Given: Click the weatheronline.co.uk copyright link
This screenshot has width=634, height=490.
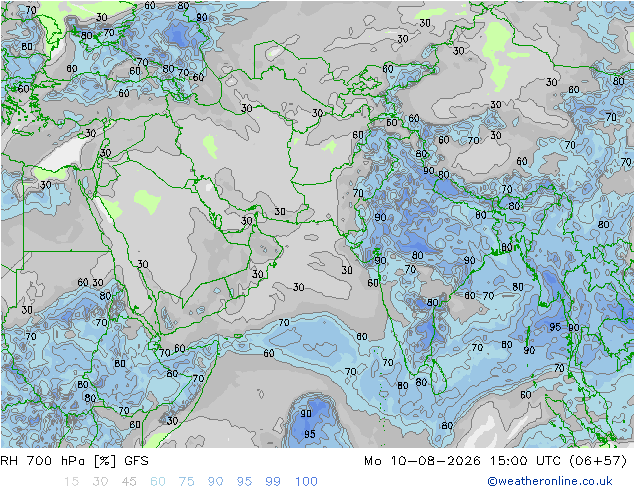Looking at the screenshot, I should 550,481.
